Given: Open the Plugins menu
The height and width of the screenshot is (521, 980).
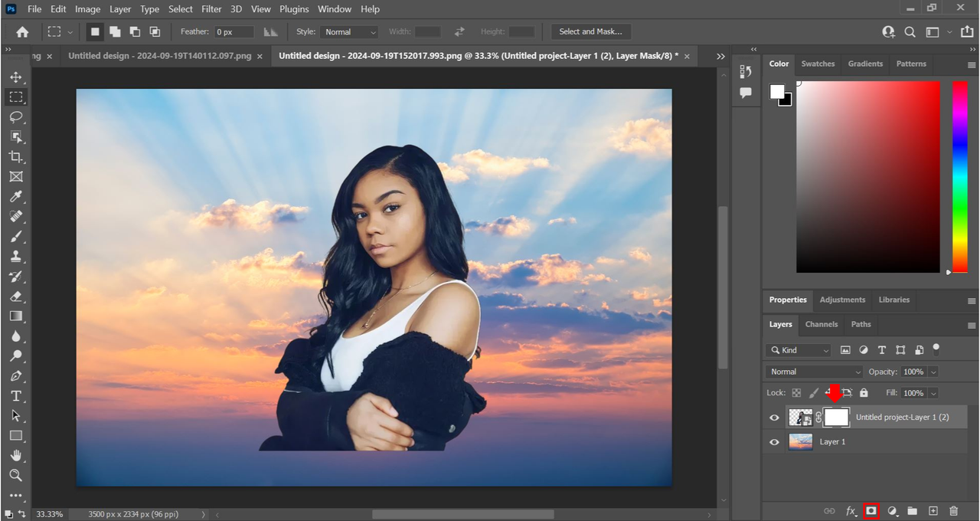Looking at the screenshot, I should click(x=294, y=9).
